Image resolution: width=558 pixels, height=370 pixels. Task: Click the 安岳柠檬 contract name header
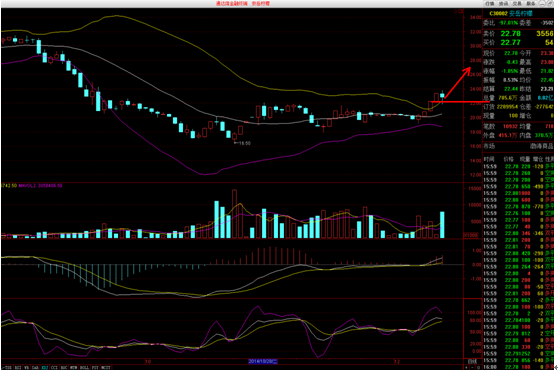pyautogui.click(x=521, y=14)
